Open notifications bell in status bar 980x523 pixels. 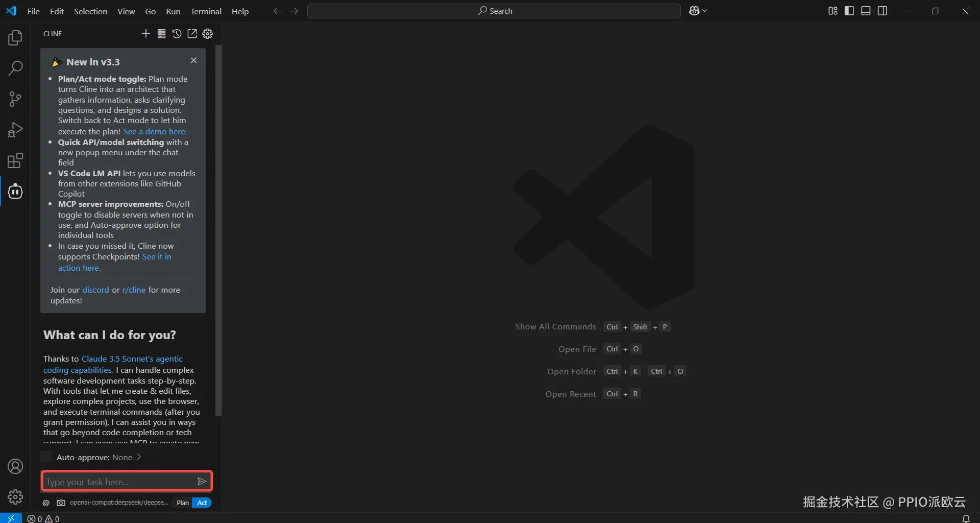966,518
